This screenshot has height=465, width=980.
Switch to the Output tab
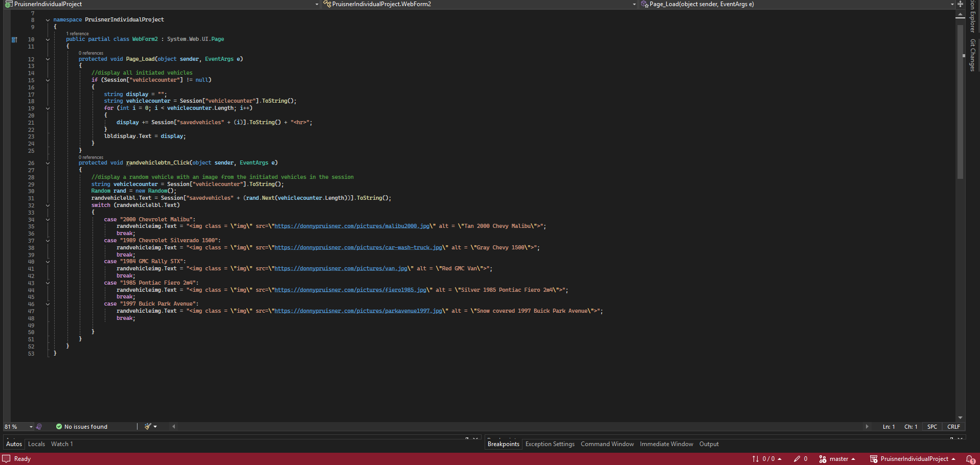tap(709, 444)
